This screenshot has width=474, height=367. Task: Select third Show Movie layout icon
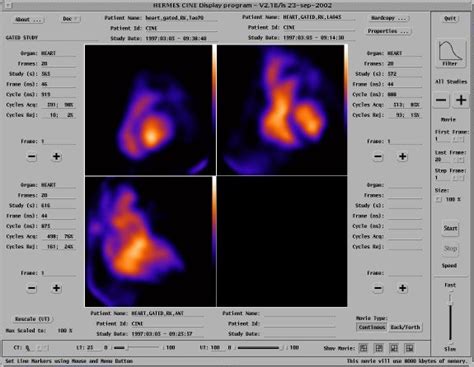pos(394,348)
